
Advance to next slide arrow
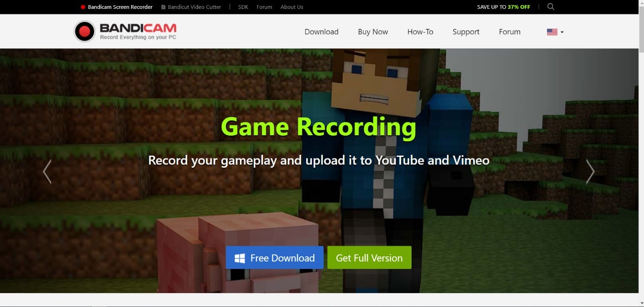point(590,171)
